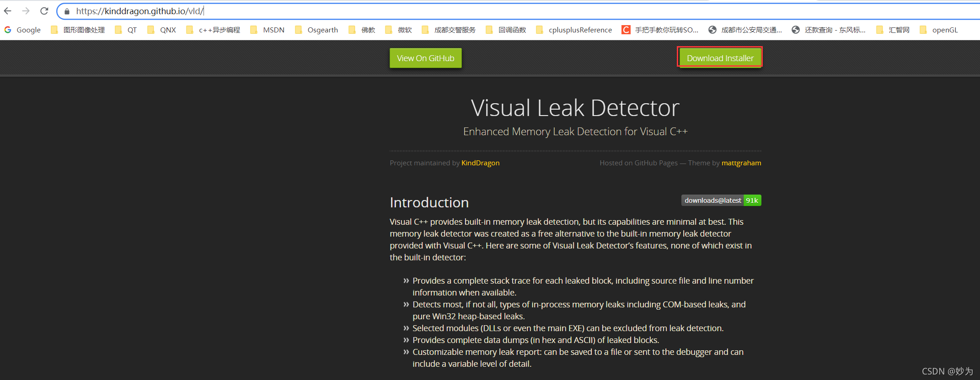Click the red C icon of CSDN bookmark

click(x=626, y=30)
